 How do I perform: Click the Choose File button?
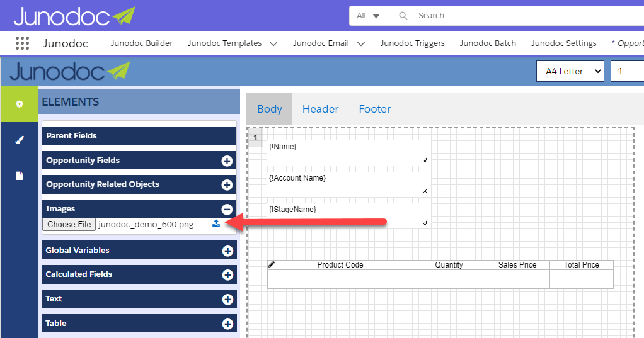click(x=69, y=224)
